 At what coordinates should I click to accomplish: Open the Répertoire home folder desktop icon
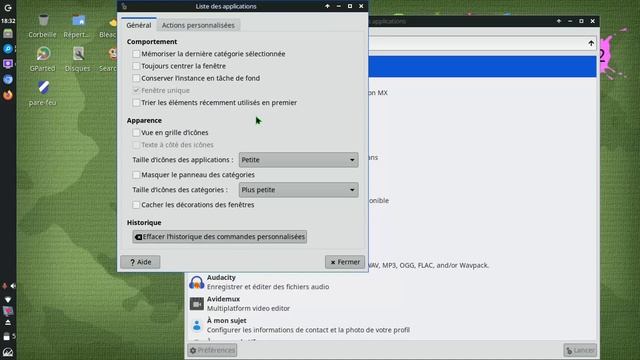click(78, 20)
